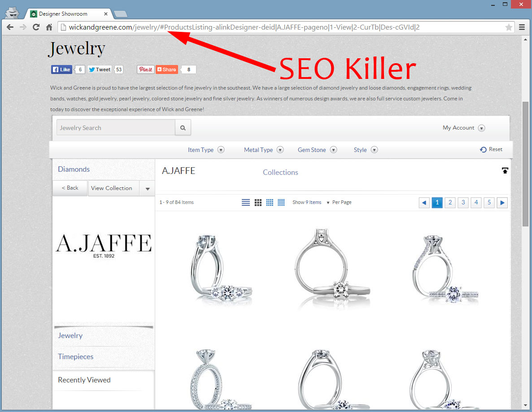Bookmark this page with the star icon
Screen dimensions: 532x412
point(509,27)
